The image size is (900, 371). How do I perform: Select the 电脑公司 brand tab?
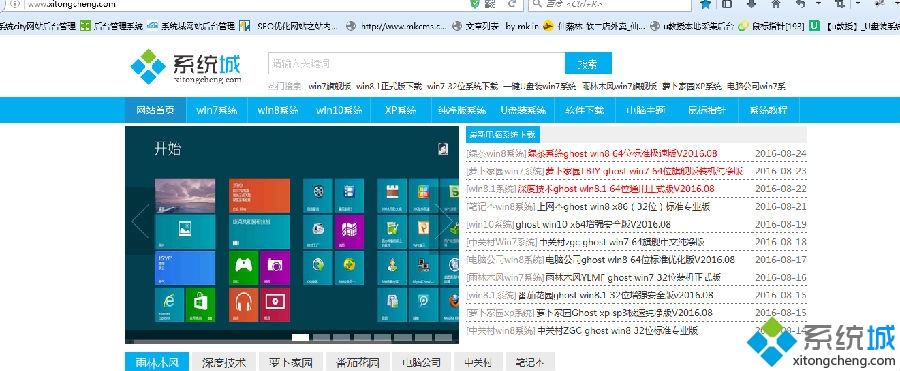point(421,362)
